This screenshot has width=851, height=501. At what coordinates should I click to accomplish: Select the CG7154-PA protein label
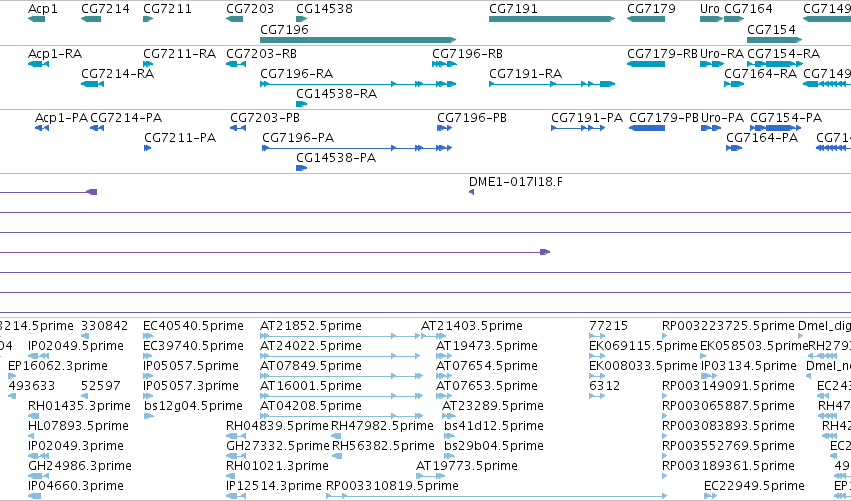tap(786, 118)
